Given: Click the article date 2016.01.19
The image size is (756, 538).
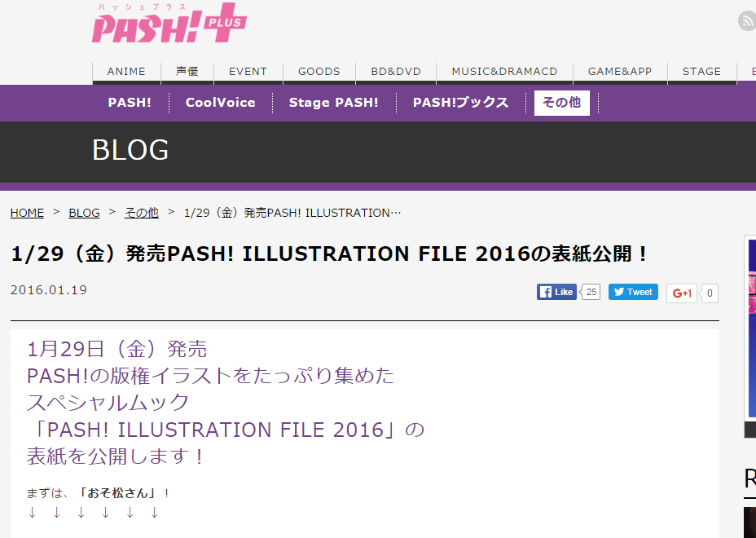Looking at the screenshot, I should pos(49,290).
